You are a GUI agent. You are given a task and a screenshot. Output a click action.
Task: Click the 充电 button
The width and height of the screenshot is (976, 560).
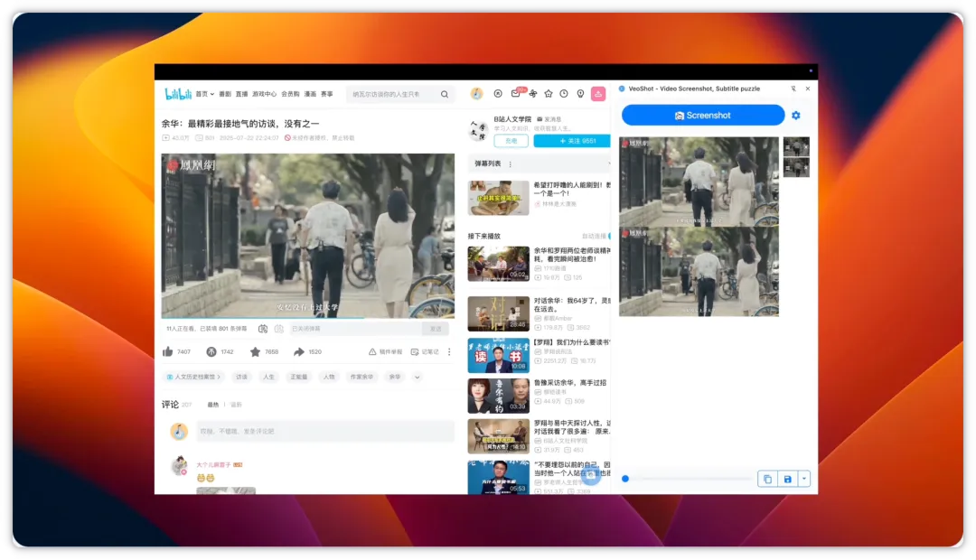click(x=511, y=141)
